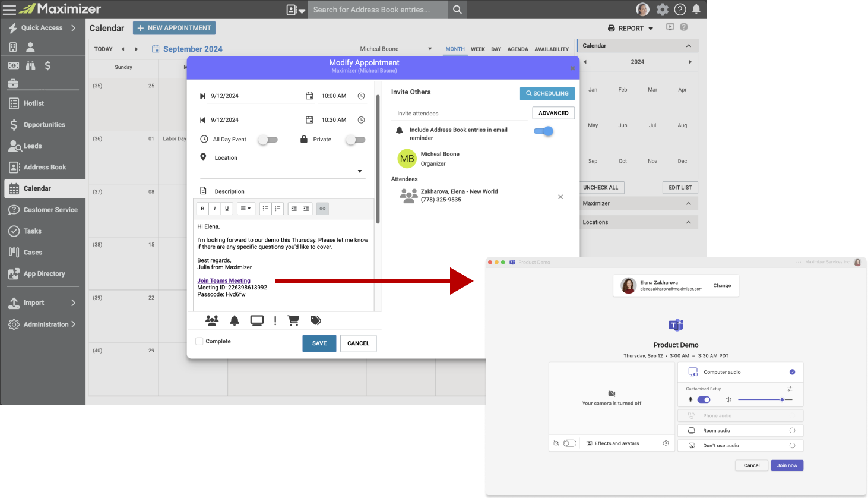This screenshot has height=498, width=868.
Task: Adjust the speaker volume slider in Teams
Action: (x=765, y=400)
